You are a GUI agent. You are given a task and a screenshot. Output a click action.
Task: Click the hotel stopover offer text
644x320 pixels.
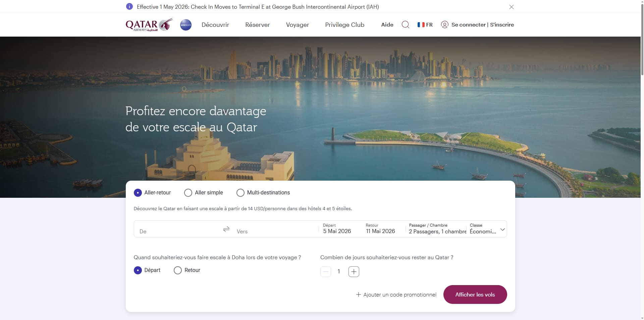pos(243,209)
